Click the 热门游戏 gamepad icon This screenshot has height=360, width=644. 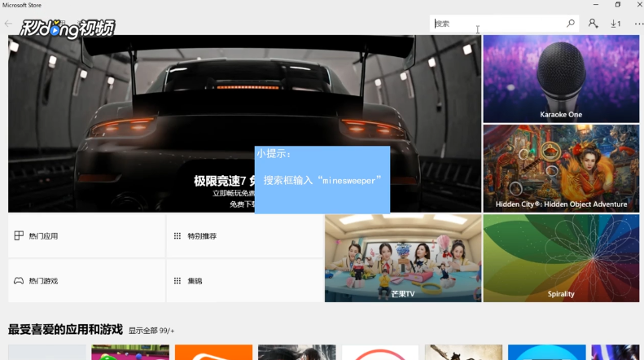19,281
